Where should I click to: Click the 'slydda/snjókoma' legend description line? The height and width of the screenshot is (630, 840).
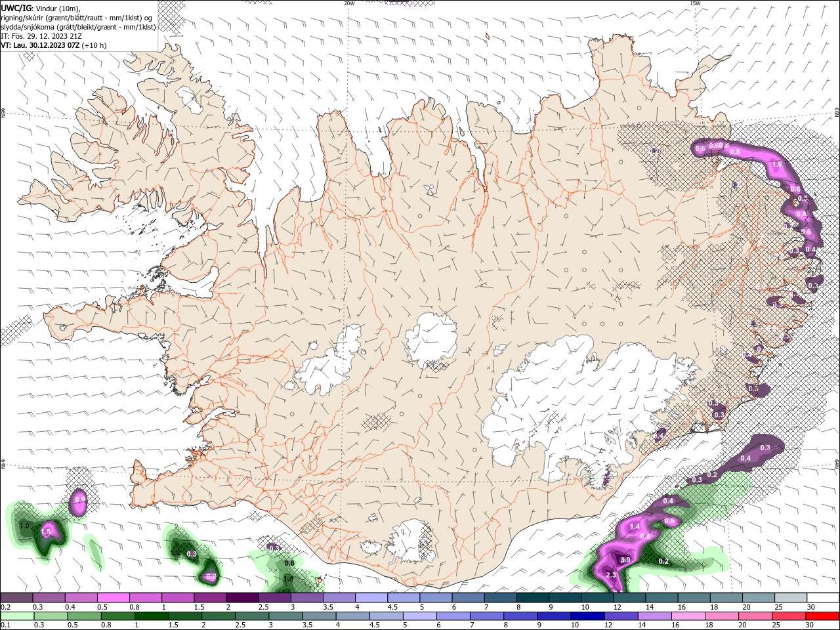click(78, 27)
